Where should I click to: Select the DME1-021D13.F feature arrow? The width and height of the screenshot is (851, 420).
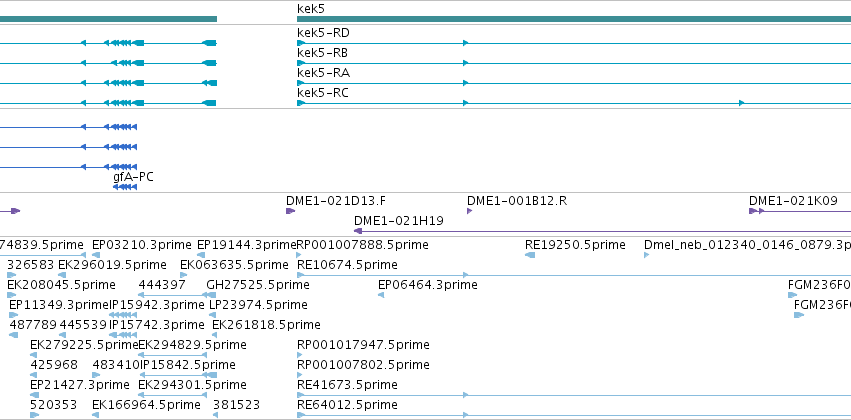pos(290,211)
